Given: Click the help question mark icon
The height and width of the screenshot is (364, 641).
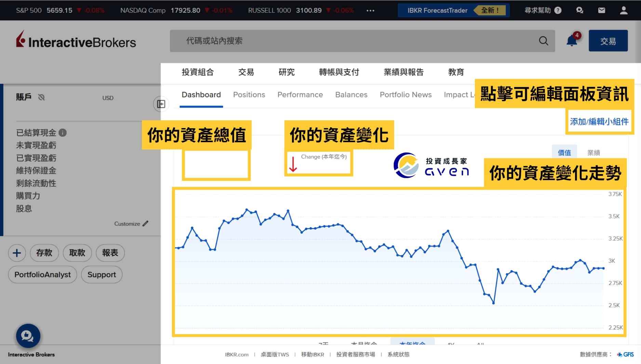Looking at the screenshot, I should point(558,10).
